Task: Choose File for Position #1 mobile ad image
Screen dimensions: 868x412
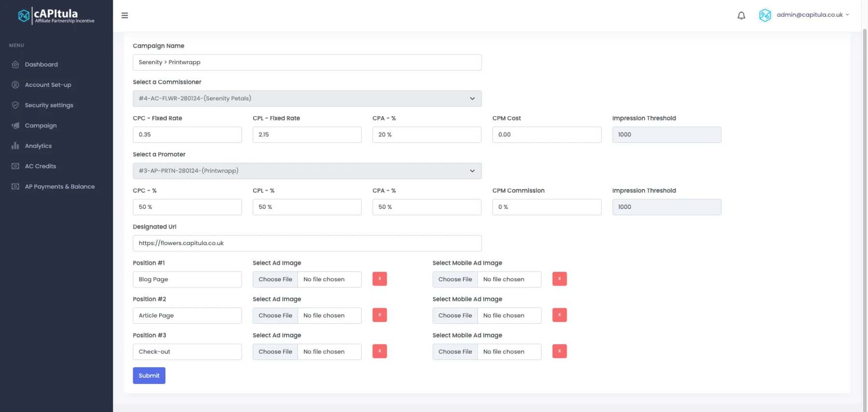Action: coord(455,279)
